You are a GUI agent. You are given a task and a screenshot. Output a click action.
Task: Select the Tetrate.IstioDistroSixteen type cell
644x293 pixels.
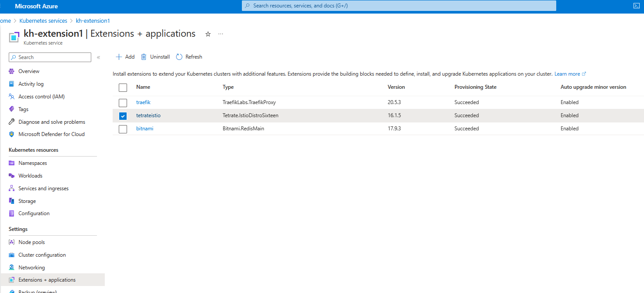pyautogui.click(x=251, y=115)
